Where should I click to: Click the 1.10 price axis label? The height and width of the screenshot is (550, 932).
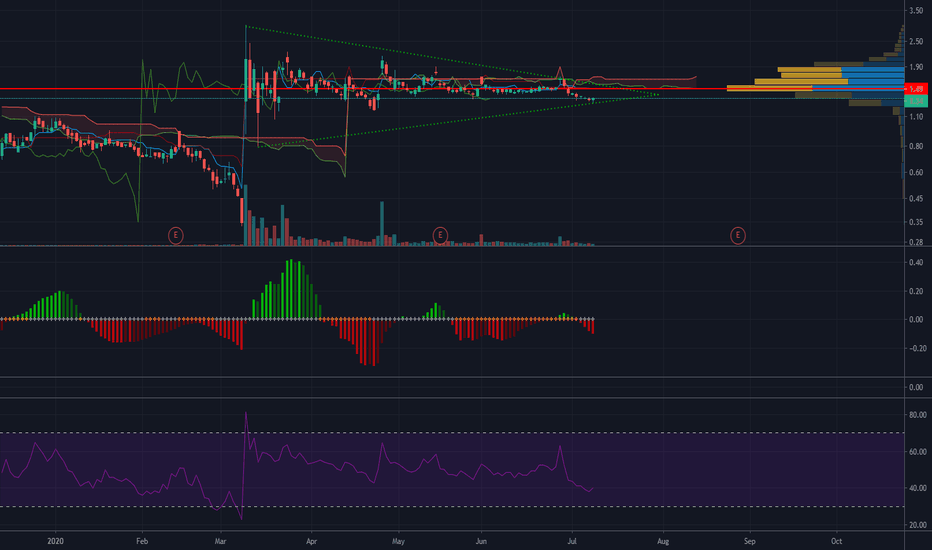pos(916,117)
